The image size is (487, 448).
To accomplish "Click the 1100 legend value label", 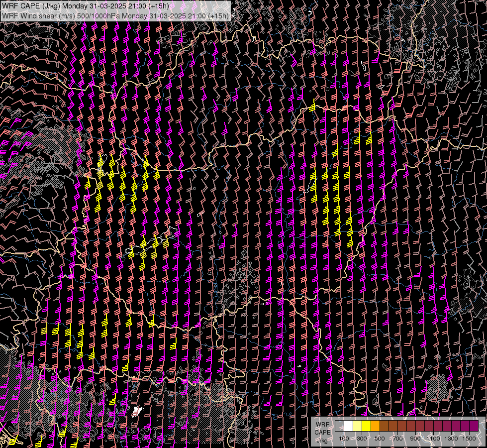I will (433, 439).
